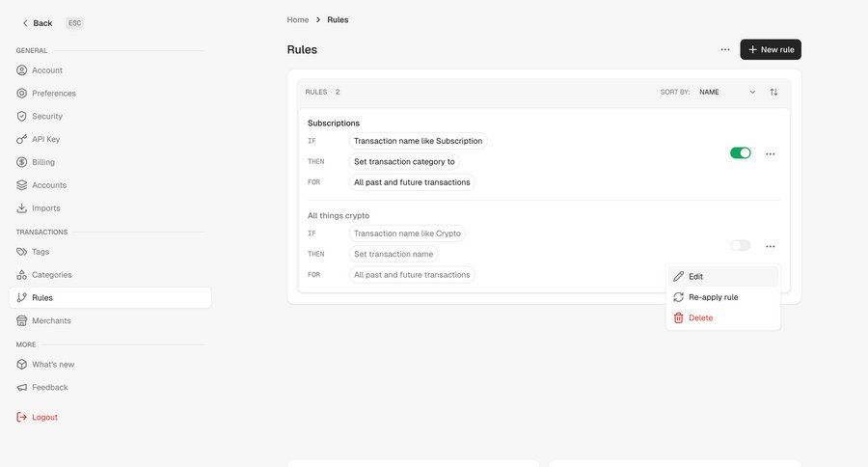Click the Feedback megaphone icon
This screenshot has height=467, width=868.
pyautogui.click(x=21, y=387)
